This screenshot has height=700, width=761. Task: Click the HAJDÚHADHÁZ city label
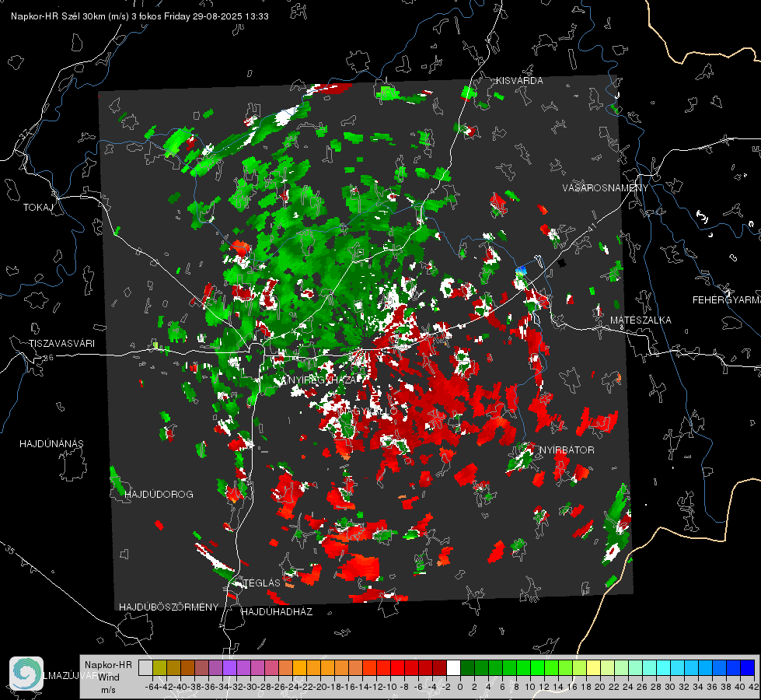pos(278,612)
